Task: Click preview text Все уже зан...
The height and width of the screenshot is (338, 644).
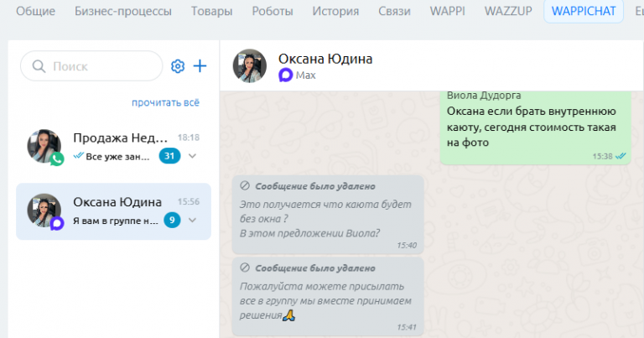Action: coord(117,157)
